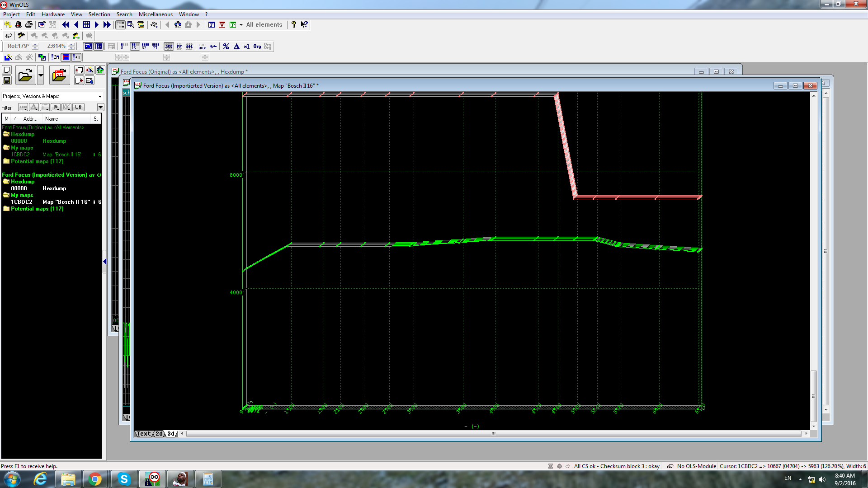Toggle floating point FL display mode
868x488 pixels.
click(x=156, y=46)
